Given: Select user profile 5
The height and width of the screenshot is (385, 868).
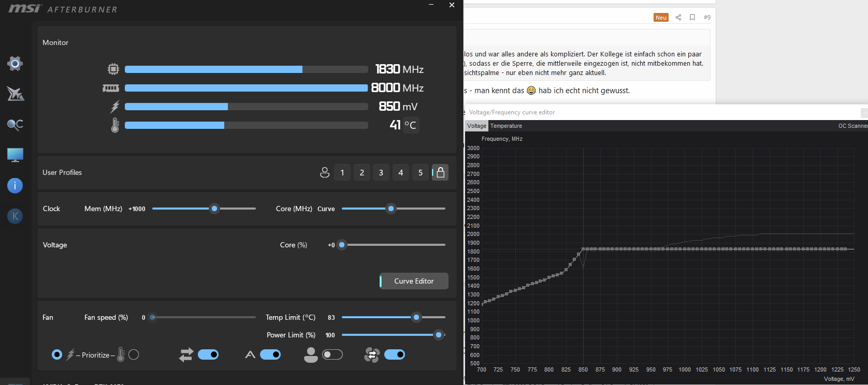Looking at the screenshot, I should (421, 172).
